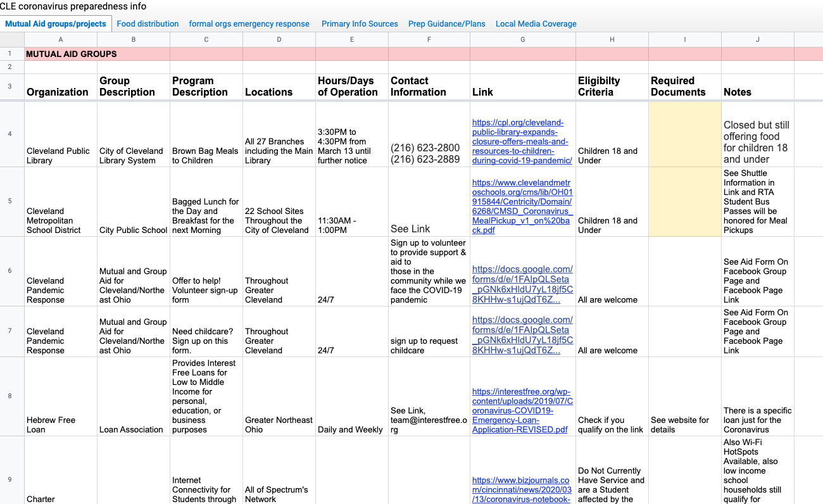This screenshot has width=823, height=504.
Task: Go to the Local Media Coverage tab
Action: [536, 24]
